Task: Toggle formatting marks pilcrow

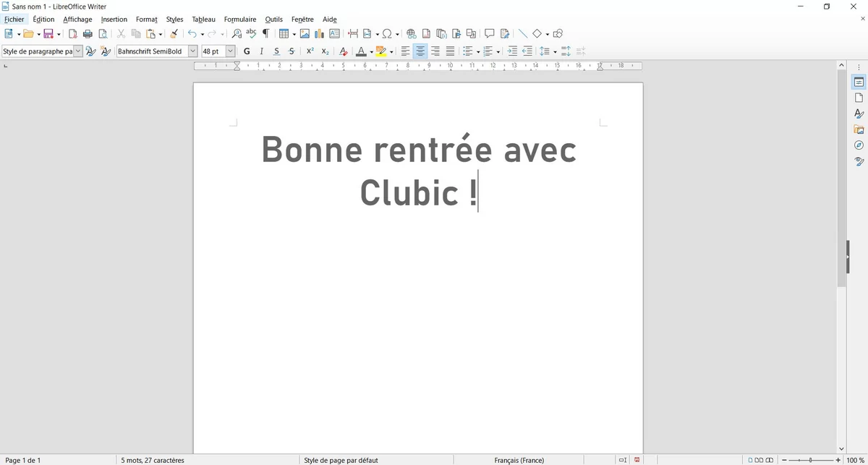Action: [266, 34]
